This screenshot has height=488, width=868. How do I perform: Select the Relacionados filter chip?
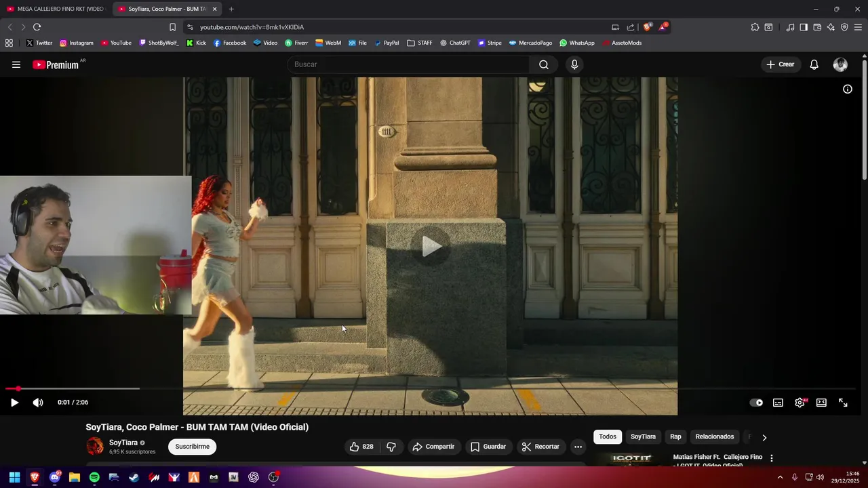715,436
